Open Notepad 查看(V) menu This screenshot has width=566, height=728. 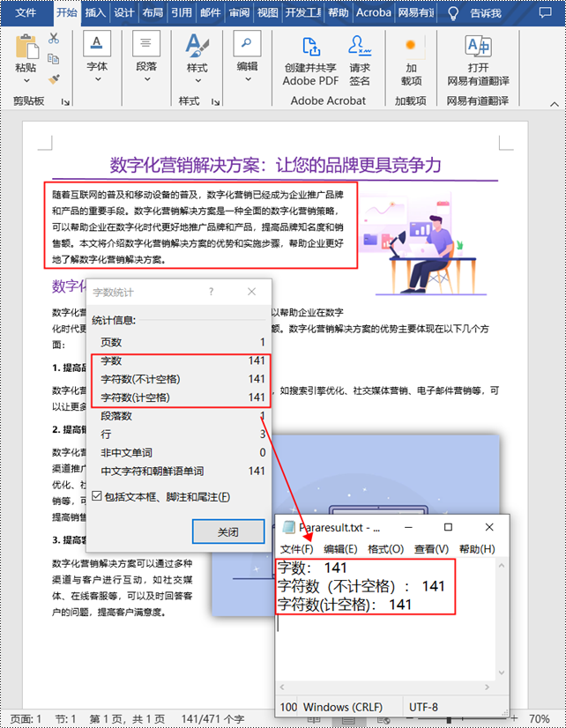click(431, 549)
